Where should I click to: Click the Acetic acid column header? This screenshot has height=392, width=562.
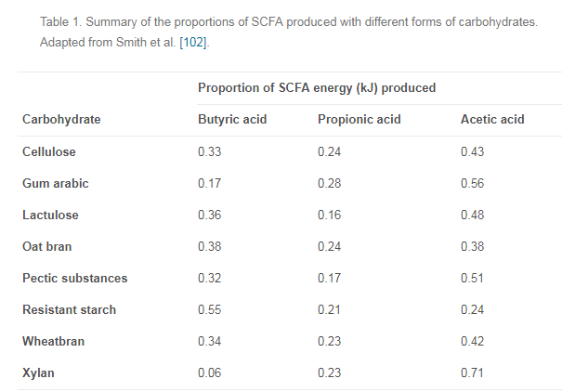(x=492, y=120)
